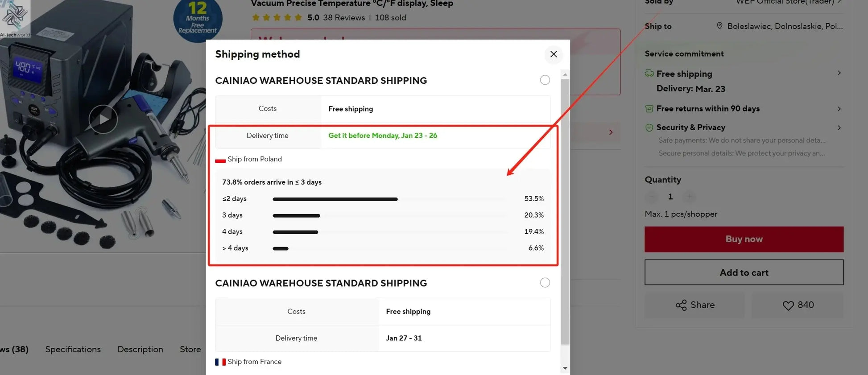Image resolution: width=868 pixels, height=375 pixels.
Task: Select the Ship from Poland shipping option
Action: point(545,80)
